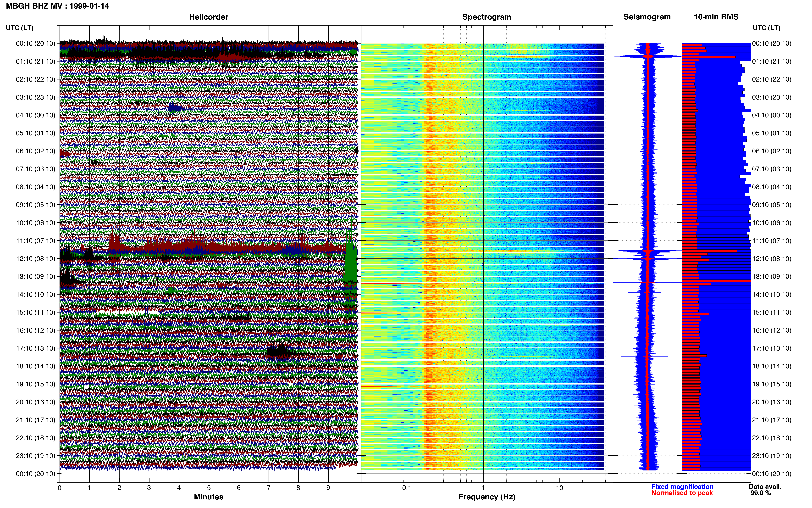The image size is (812, 508).
Task: Click the left time label '12:10 (08:10)'
Action: pyautogui.click(x=36, y=259)
